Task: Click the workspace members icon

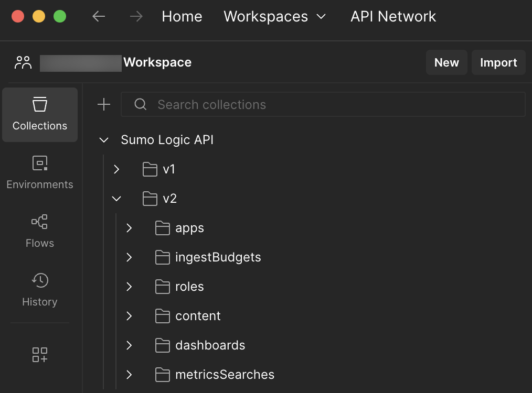Action: pos(23,62)
